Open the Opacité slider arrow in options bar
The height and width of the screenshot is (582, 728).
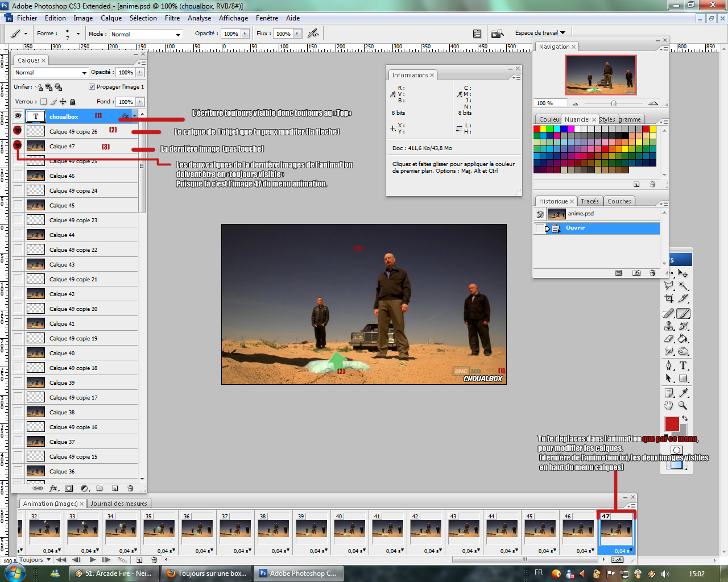246,34
